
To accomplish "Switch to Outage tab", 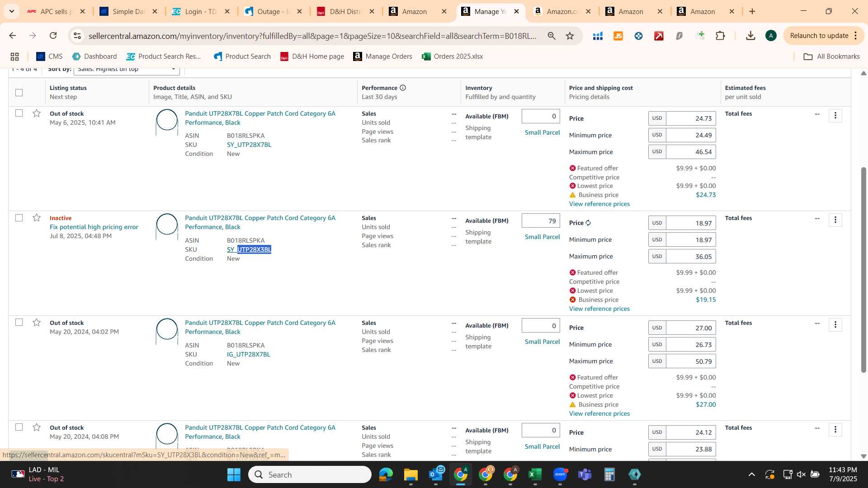I will pyautogui.click(x=273, y=11).
